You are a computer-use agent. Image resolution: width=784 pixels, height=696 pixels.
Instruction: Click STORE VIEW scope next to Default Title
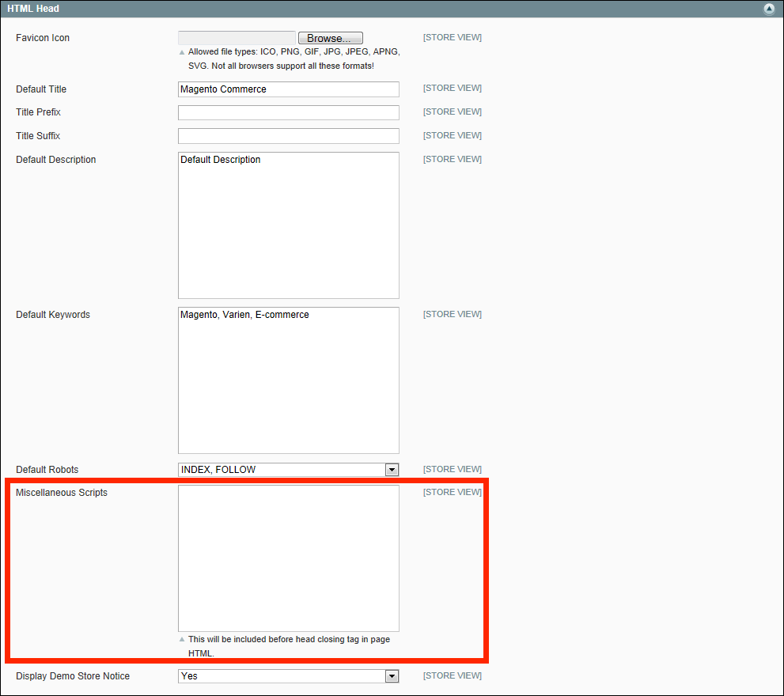pos(453,88)
